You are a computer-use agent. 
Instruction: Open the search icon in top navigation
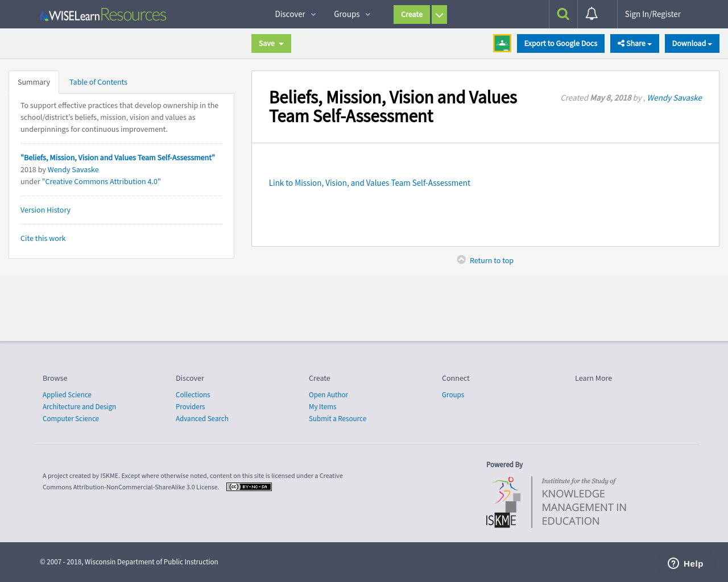click(x=562, y=14)
